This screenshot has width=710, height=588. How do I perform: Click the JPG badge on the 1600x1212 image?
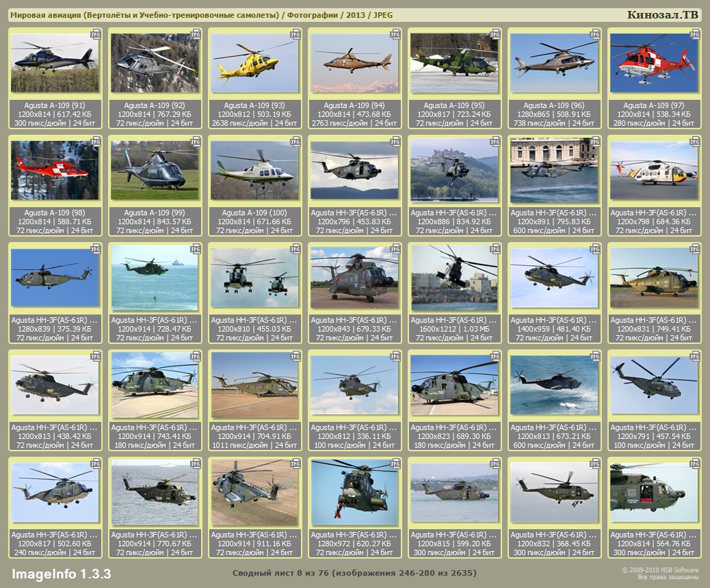click(x=495, y=248)
